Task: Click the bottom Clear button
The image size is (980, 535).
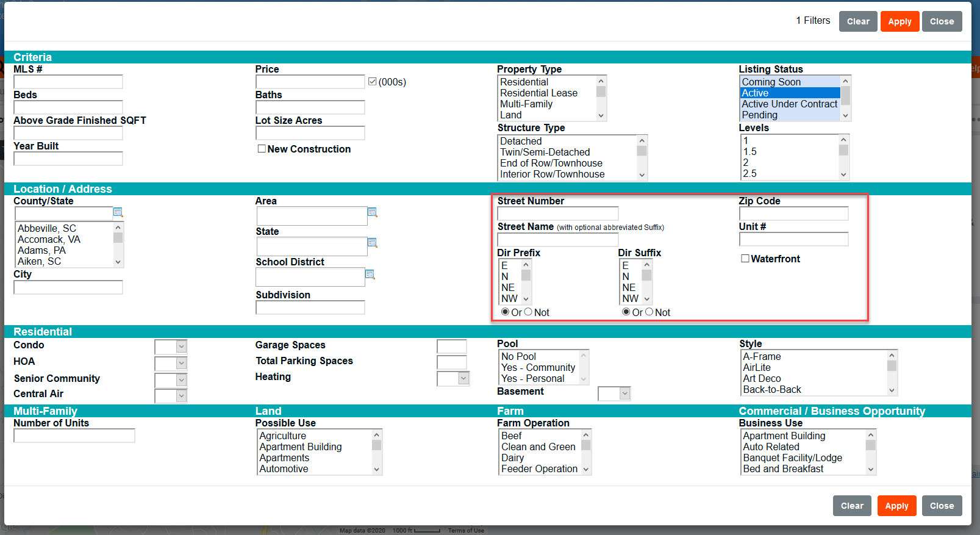Action: pyautogui.click(x=852, y=506)
